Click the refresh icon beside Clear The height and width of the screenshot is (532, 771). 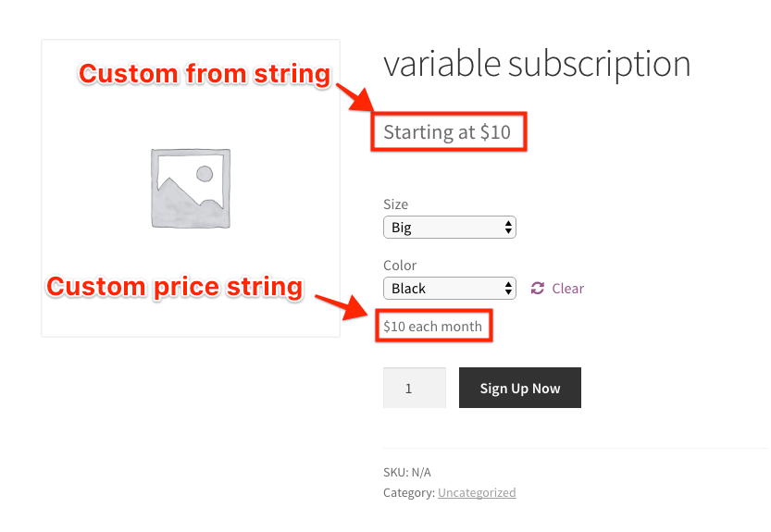coord(538,288)
